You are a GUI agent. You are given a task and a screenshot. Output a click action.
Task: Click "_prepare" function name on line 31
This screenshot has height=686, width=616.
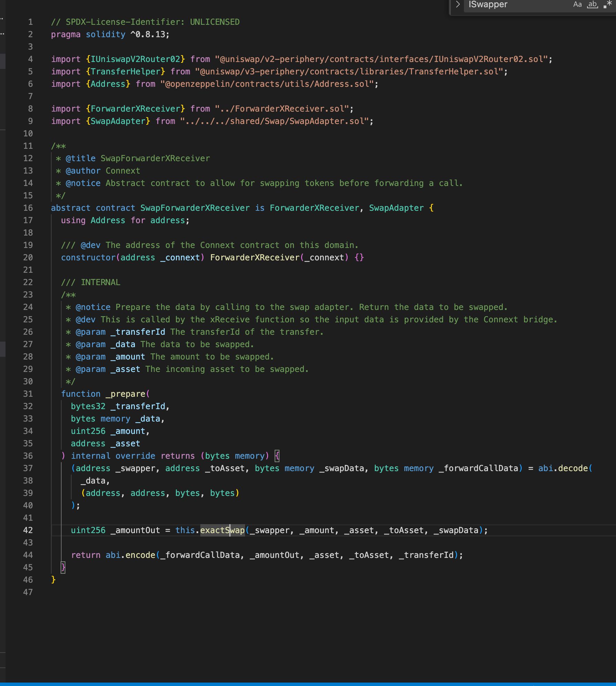click(x=125, y=394)
